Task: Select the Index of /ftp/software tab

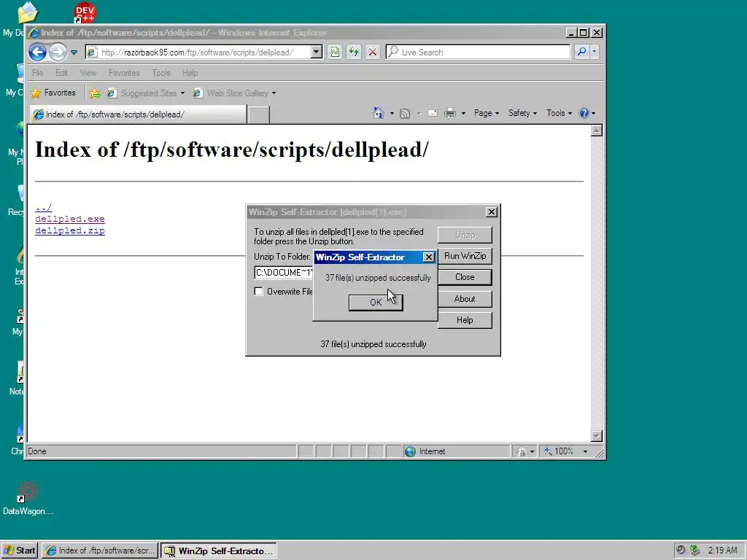Action: click(138, 114)
